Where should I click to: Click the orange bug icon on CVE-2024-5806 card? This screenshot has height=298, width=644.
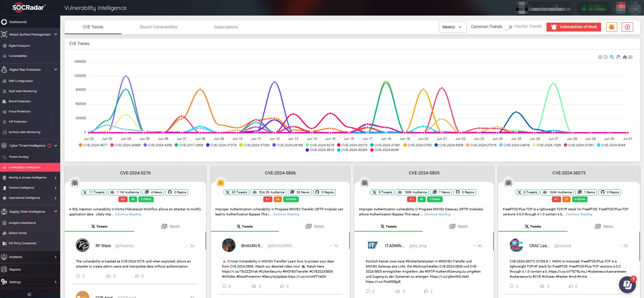pyautogui.click(x=221, y=183)
